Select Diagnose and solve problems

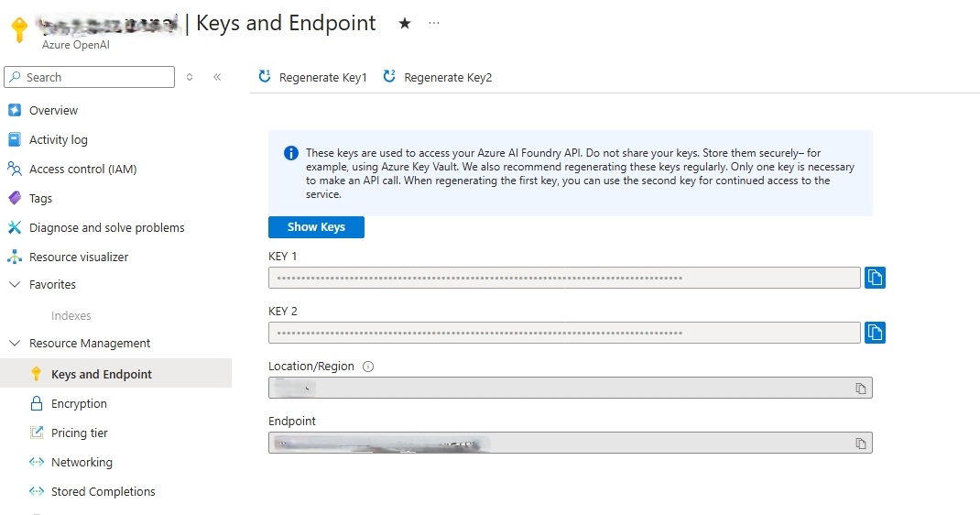click(106, 228)
